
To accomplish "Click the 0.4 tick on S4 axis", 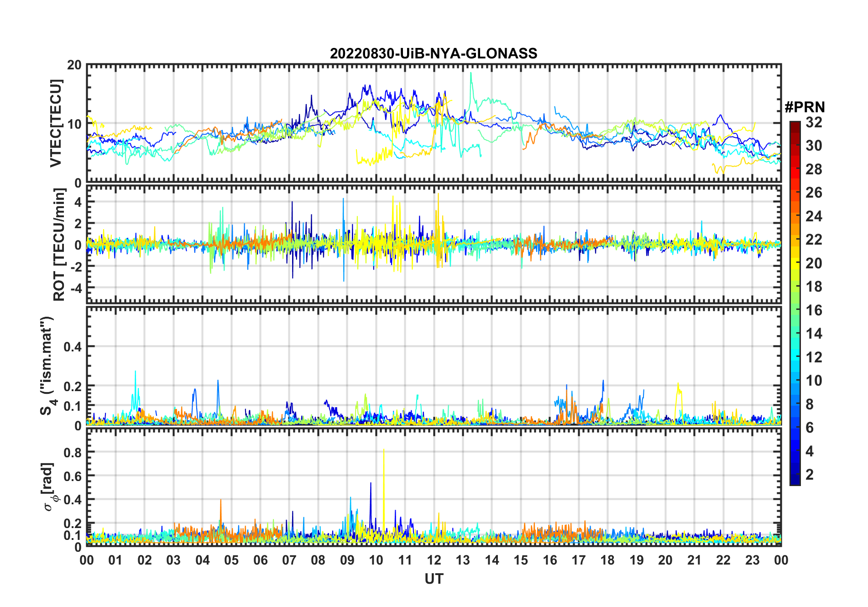I will pos(72,347).
